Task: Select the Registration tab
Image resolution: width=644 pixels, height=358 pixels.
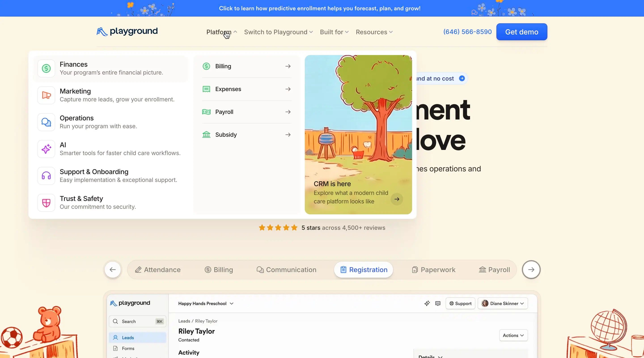Action: [x=364, y=270]
